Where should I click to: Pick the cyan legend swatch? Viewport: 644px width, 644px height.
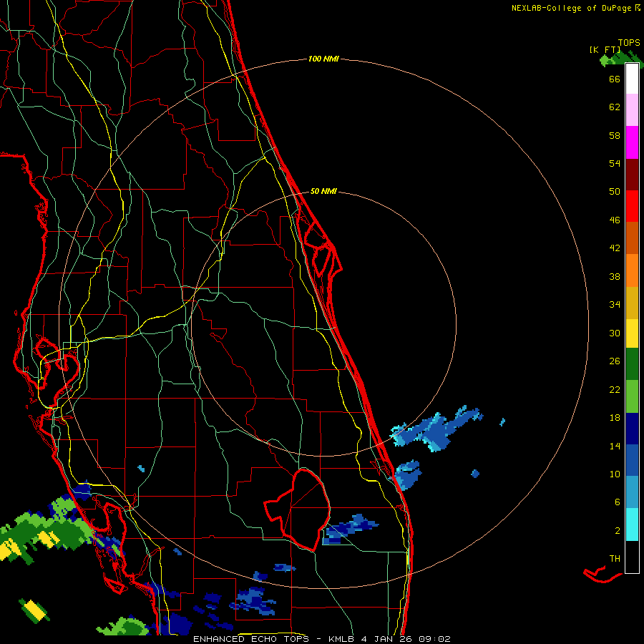coord(632,525)
